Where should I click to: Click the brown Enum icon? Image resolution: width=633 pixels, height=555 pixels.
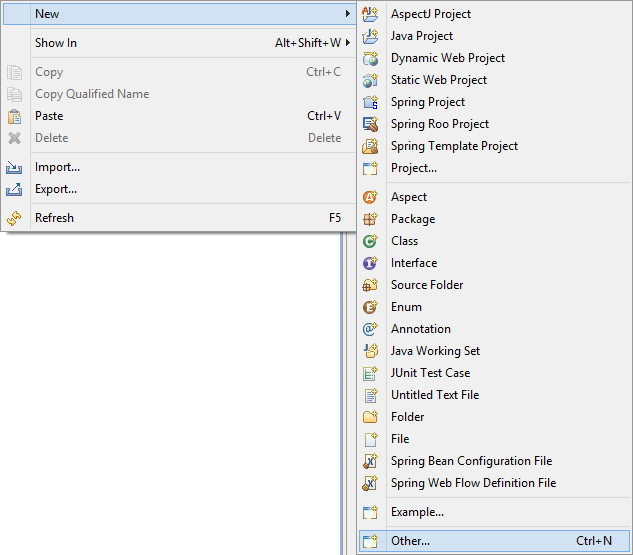tap(370, 307)
